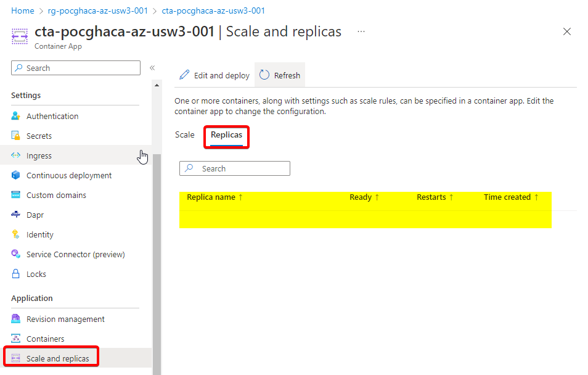Click the Continuous deployment cube icon
Screen dimensions: 588x375
point(16,175)
